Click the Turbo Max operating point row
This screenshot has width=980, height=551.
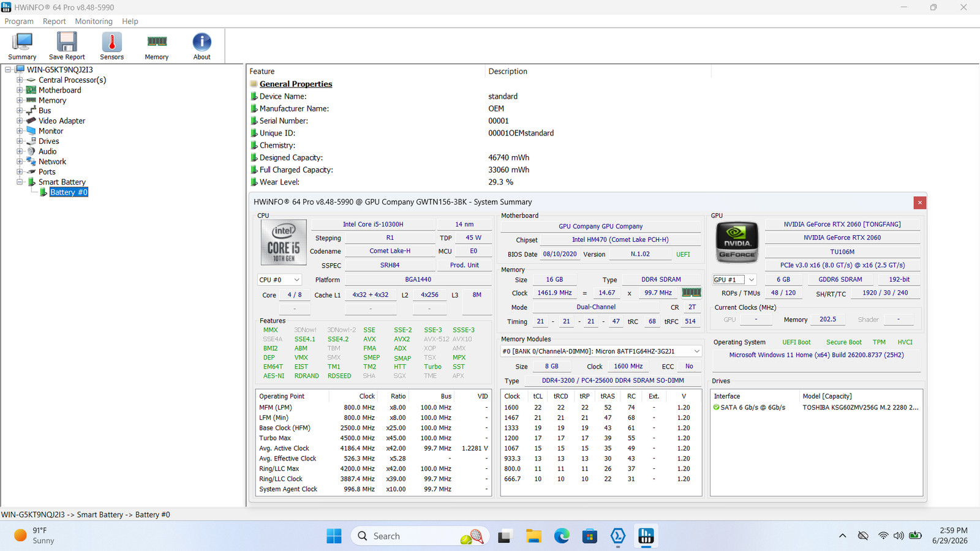[374, 438]
